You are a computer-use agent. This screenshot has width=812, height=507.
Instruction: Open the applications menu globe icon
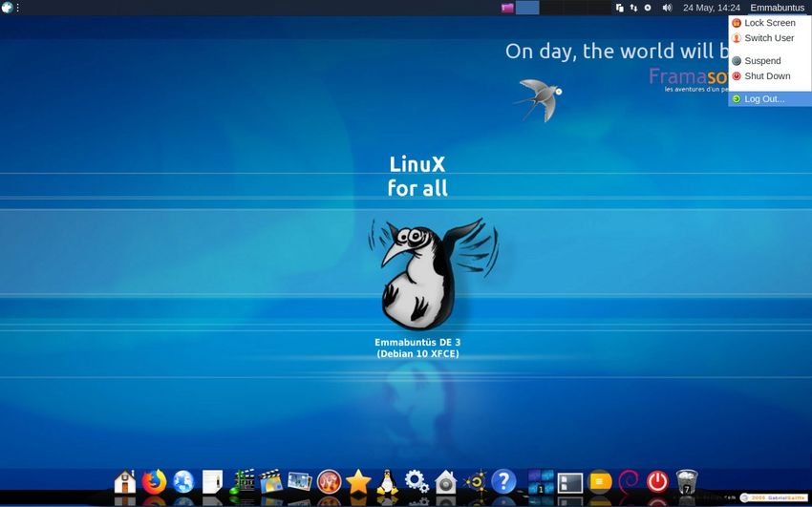click(x=8, y=8)
